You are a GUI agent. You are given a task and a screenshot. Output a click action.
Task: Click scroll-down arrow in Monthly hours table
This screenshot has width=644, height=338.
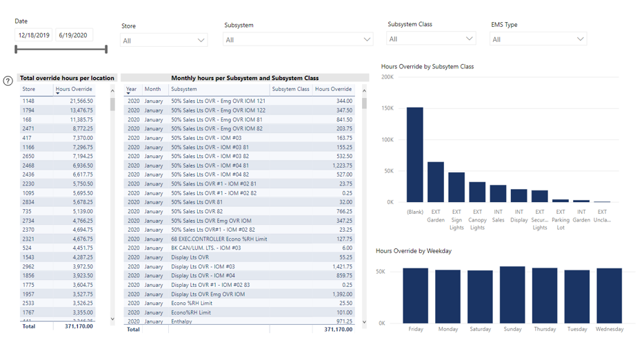click(364, 321)
